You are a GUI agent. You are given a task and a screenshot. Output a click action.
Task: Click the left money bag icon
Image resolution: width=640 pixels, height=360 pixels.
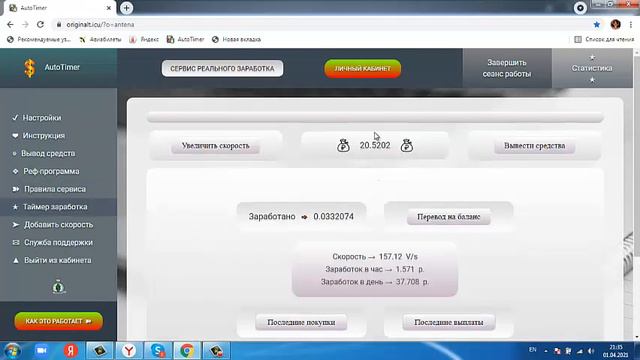(343, 145)
